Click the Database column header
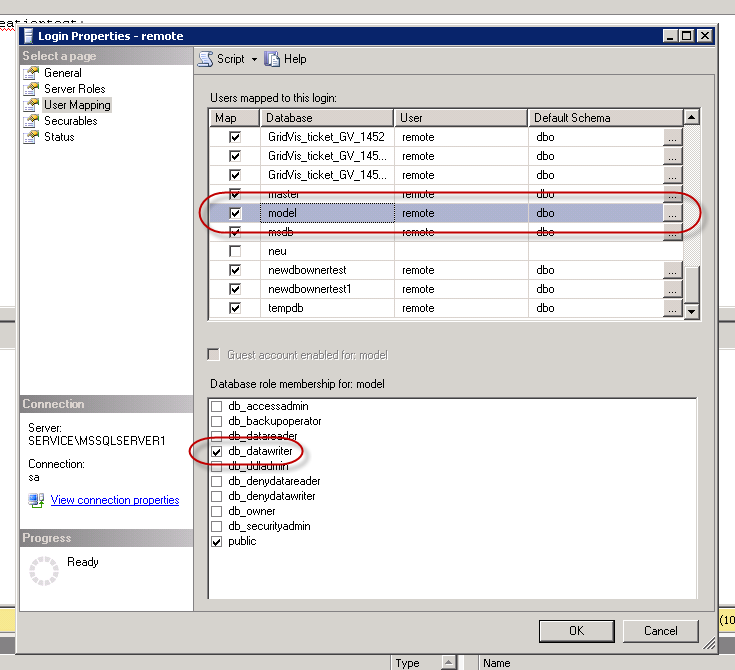The height and width of the screenshot is (670, 735). pos(327,118)
